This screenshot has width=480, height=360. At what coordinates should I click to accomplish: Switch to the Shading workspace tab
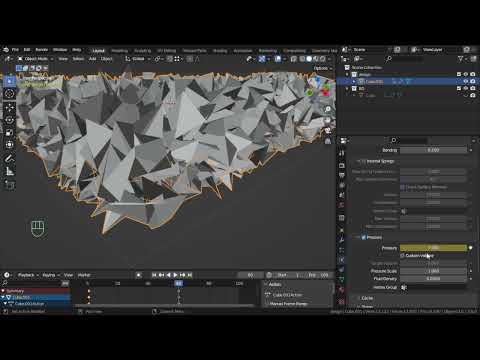[x=220, y=51]
